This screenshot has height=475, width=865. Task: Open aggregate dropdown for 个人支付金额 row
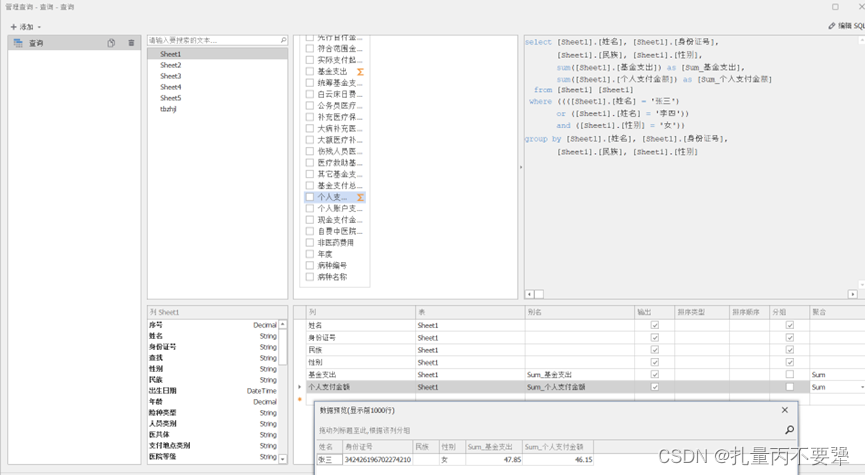tap(861, 386)
